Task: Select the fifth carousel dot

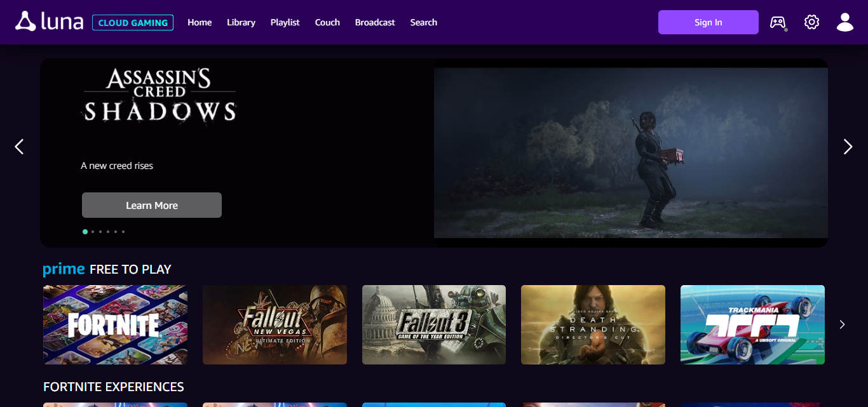Action: point(116,232)
